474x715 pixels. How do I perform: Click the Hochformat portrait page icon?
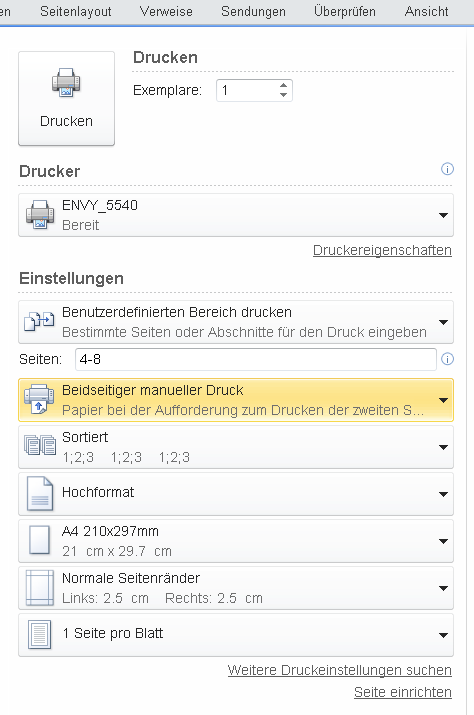point(40,493)
